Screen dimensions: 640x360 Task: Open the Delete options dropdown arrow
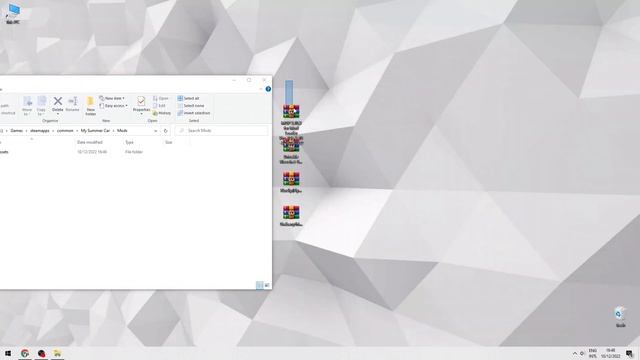click(58, 114)
